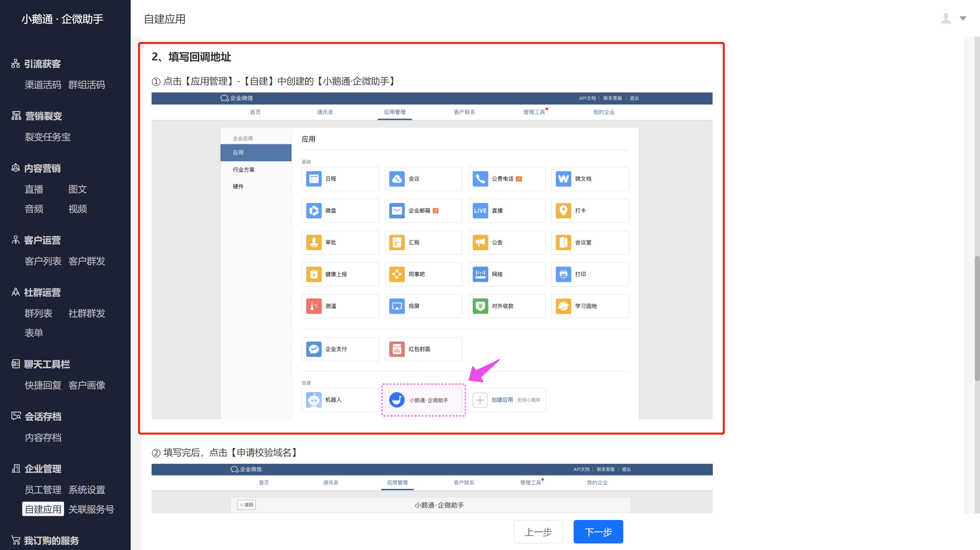Click the 社群运营 sidebar section icon
The height and width of the screenshot is (550, 980).
coord(16,292)
